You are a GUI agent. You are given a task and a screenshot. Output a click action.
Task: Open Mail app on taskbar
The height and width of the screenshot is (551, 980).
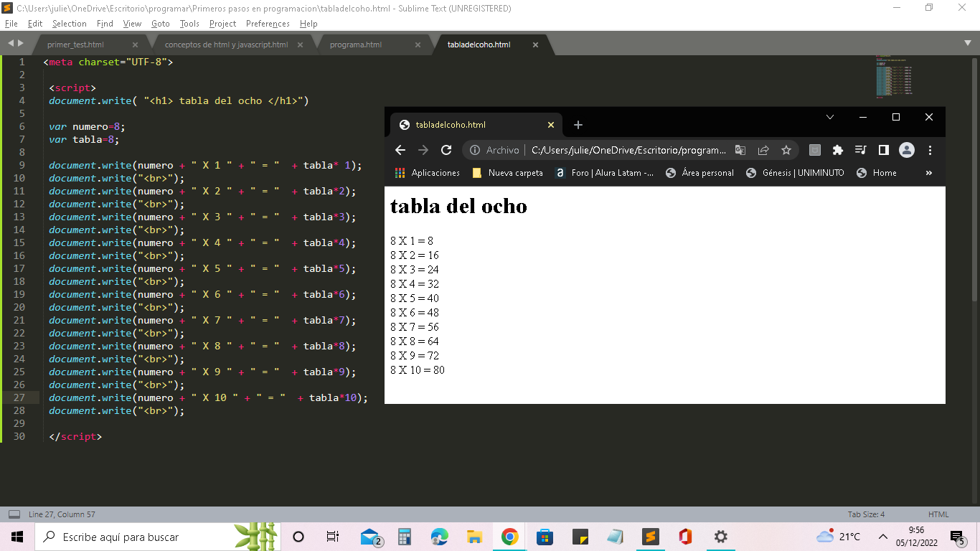[x=371, y=537]
